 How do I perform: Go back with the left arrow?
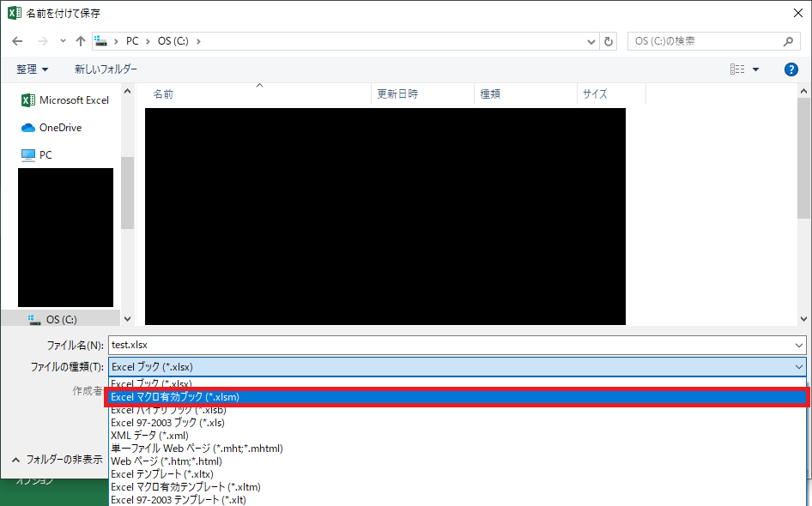[x=18, y=41]
